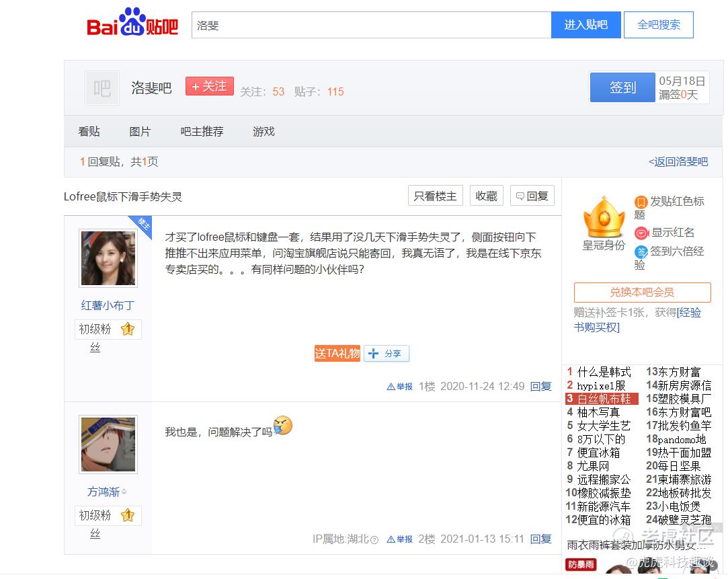This screenshot has height=579, width=728.
Task: Report the floor 1 post via 举报
Action: click(x=400, y=386)
